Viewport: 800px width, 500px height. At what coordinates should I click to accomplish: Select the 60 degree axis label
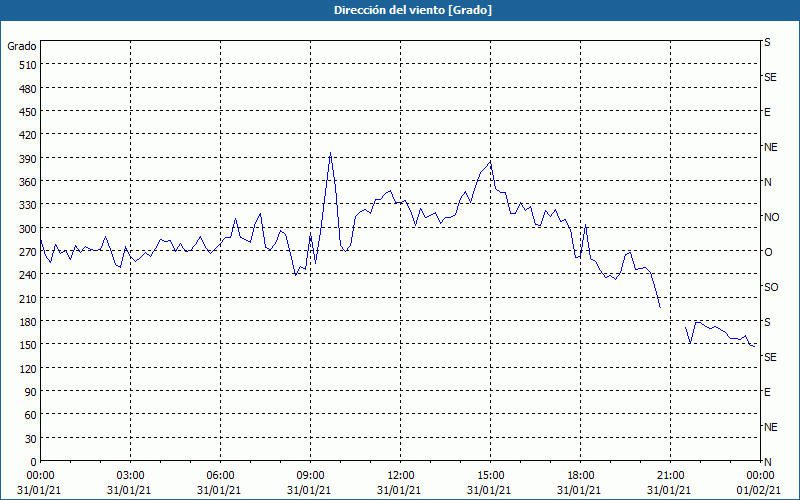click(31, 415)
